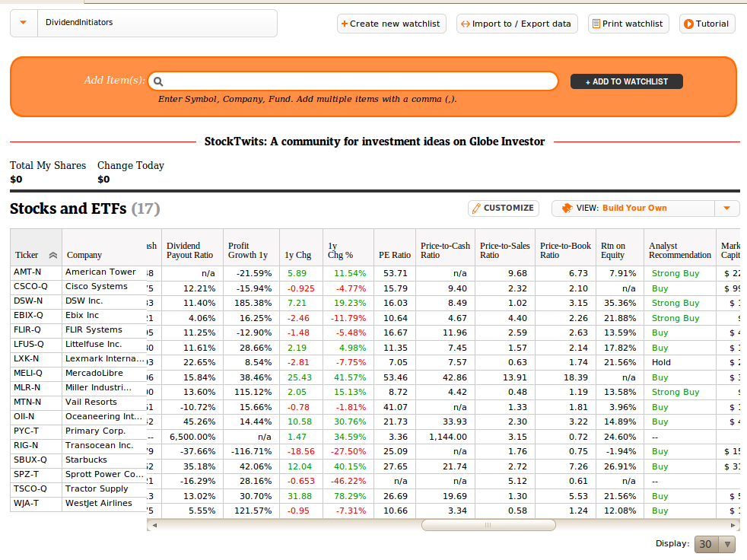Click Create new watchlist button
Viewport: 747px width, 560px height.
(x=392, y=24)
